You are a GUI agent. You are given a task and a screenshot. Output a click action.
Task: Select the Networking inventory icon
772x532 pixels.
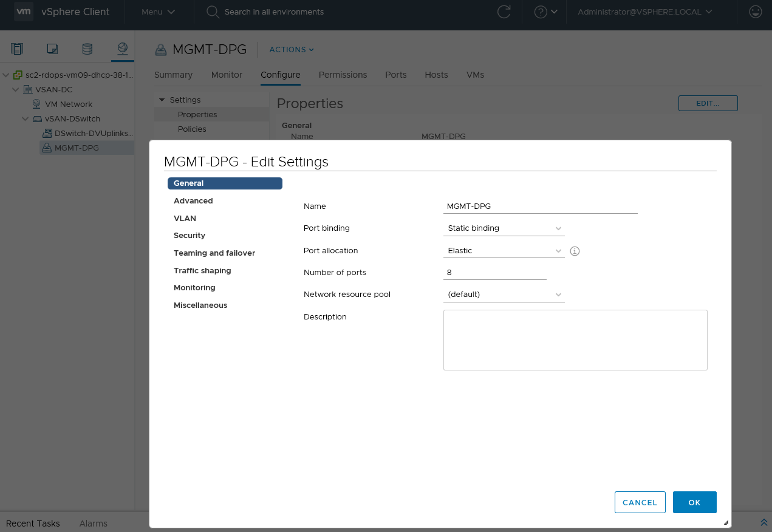[x=123, y=49]
